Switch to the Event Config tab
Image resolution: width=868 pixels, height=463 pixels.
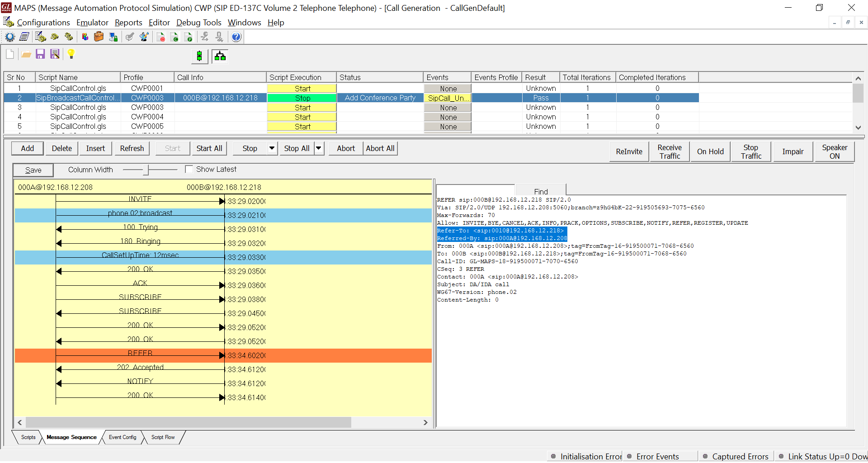[x=123, y=437]
